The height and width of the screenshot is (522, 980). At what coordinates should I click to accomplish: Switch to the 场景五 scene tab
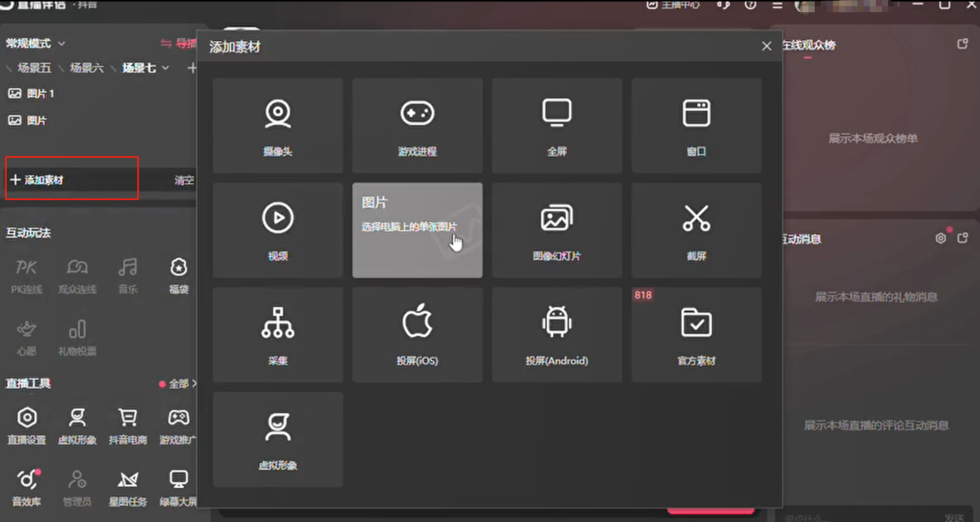pos(34,68)
